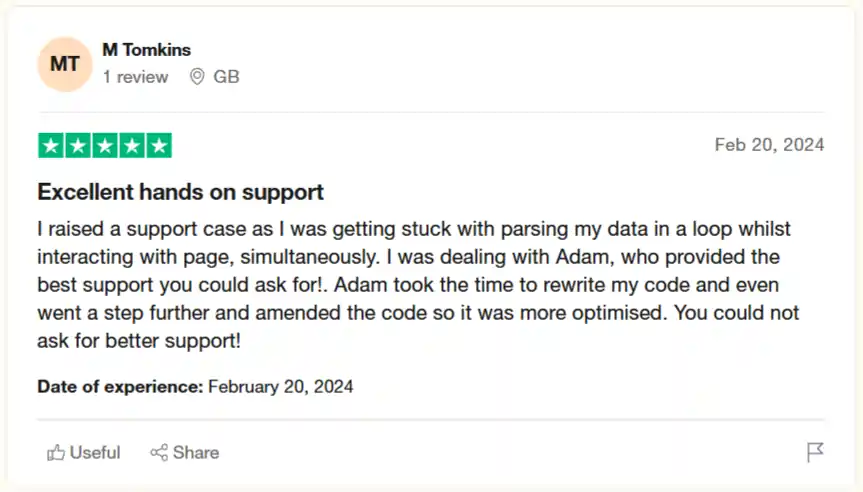Click the February 20, 2024 experience date
Screen dimensions: 863x492
pos(280,386)
